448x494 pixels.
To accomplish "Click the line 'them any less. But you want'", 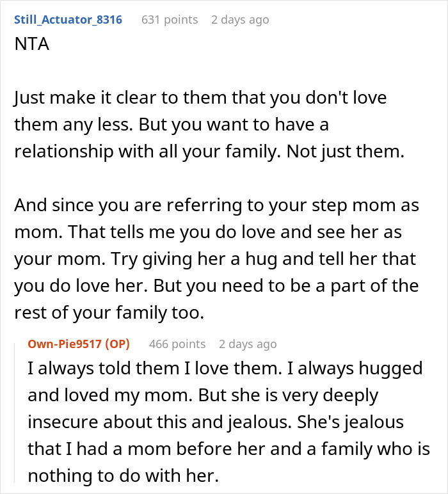I will click(172, 124).
